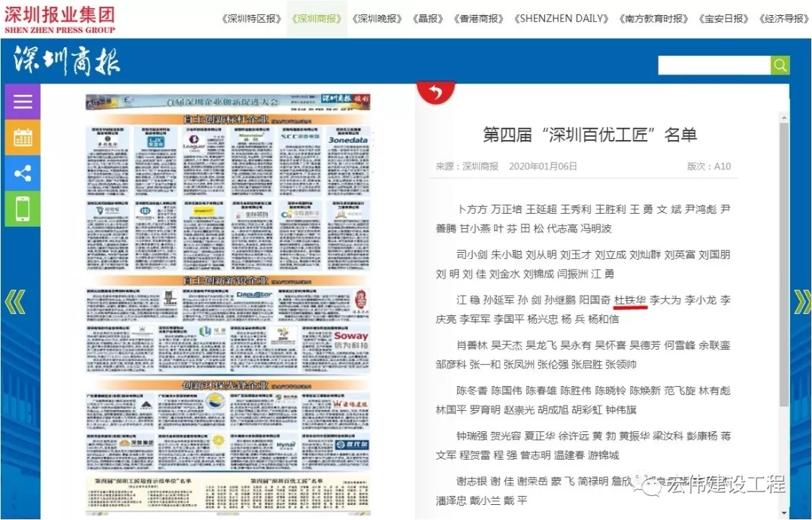Switch to 《香港商报》 tab

[x=478, y=19]
